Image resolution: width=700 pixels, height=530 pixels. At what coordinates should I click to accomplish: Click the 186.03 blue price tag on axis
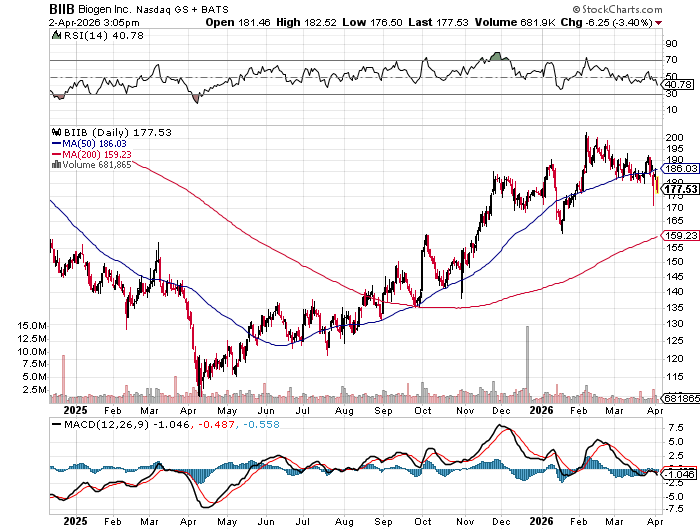(679, 169)
